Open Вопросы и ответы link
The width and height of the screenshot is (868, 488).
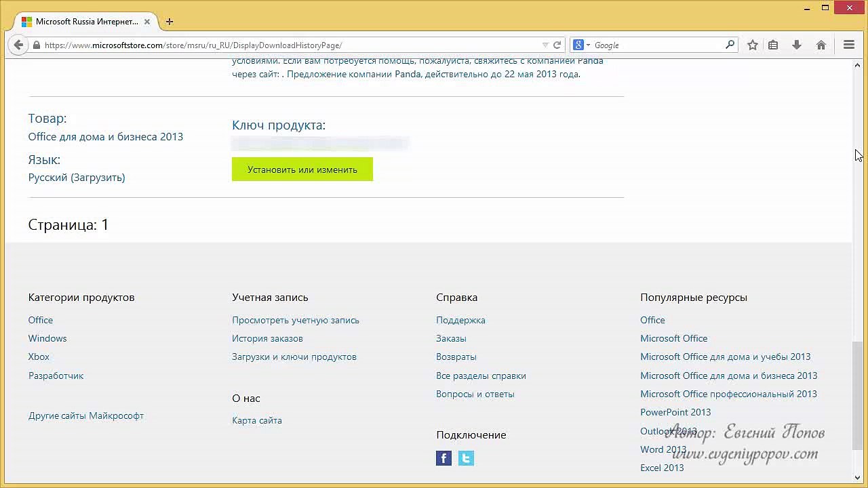(x=475, y=394)
